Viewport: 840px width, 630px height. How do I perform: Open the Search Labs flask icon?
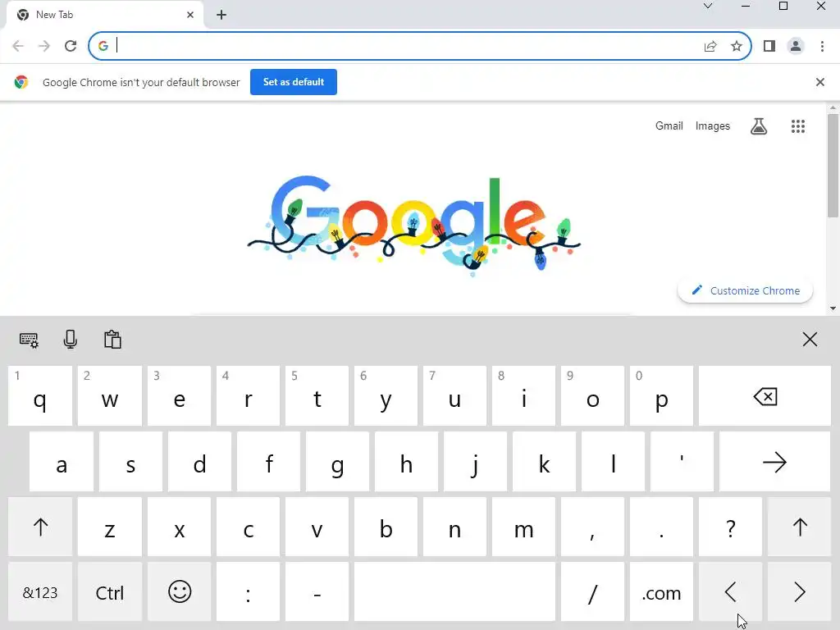click(759, 126)
